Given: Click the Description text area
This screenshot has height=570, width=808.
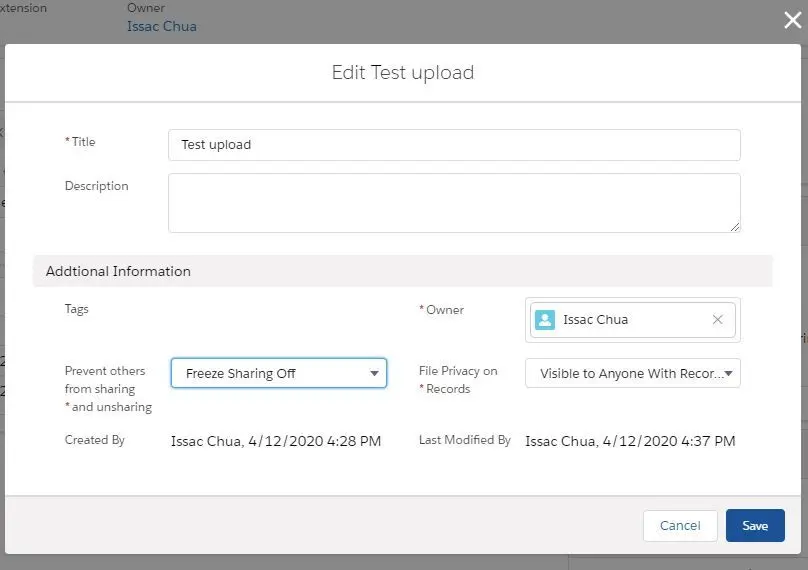Looking at the screenshot, I should (454, 203).
